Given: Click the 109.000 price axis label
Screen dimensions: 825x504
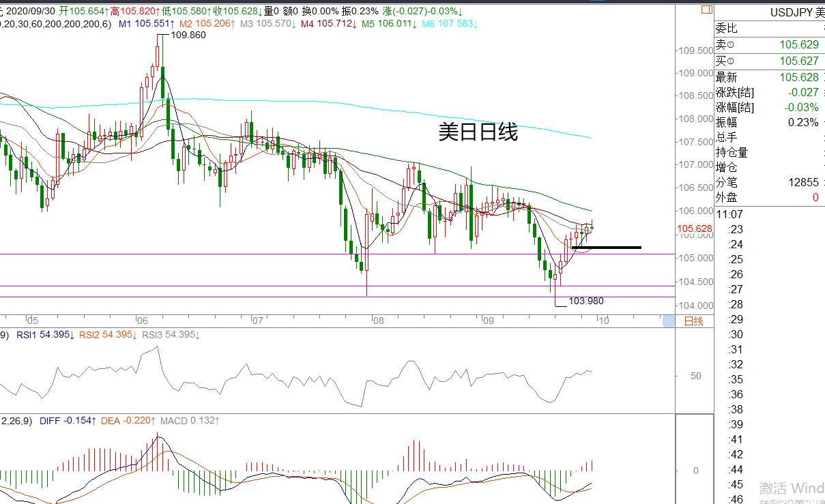Looking at the screenshot, I should tap(695, 74).
